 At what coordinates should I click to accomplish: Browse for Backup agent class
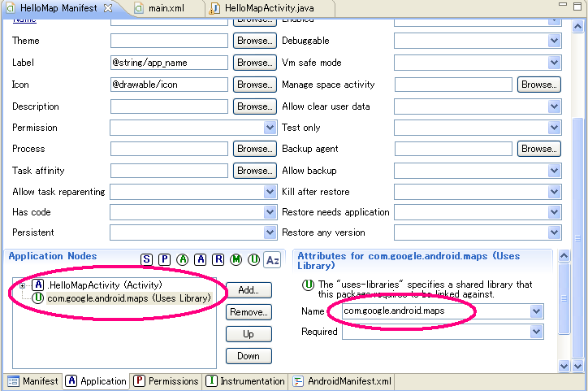[539, 149]
